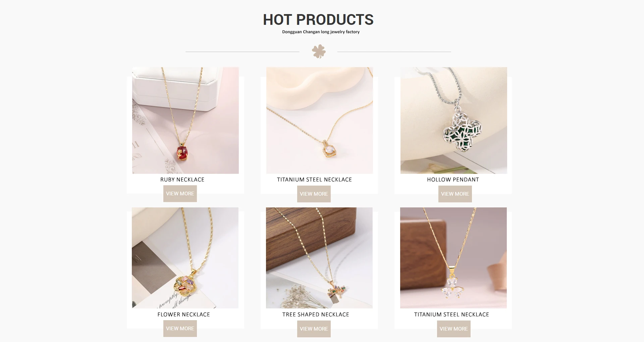Click View More under Flower Necklace
The height and width of the screenshot is (342, 644).
(x=180, y=329)
